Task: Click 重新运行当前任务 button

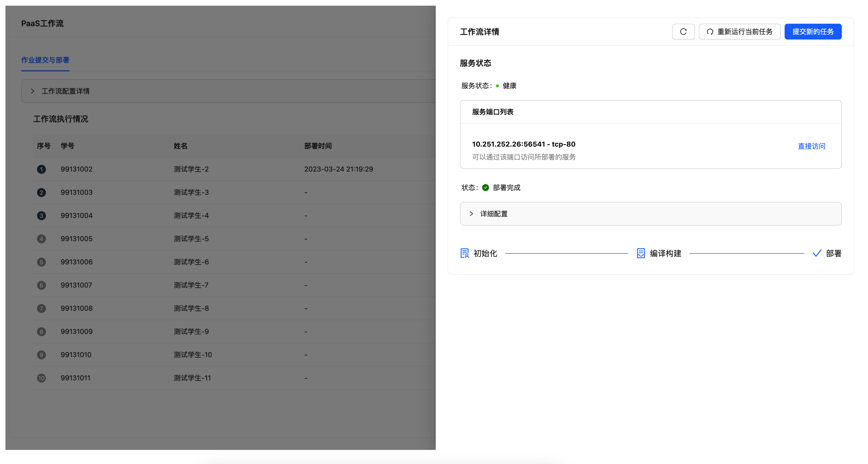Action: [x=739, y=32]
